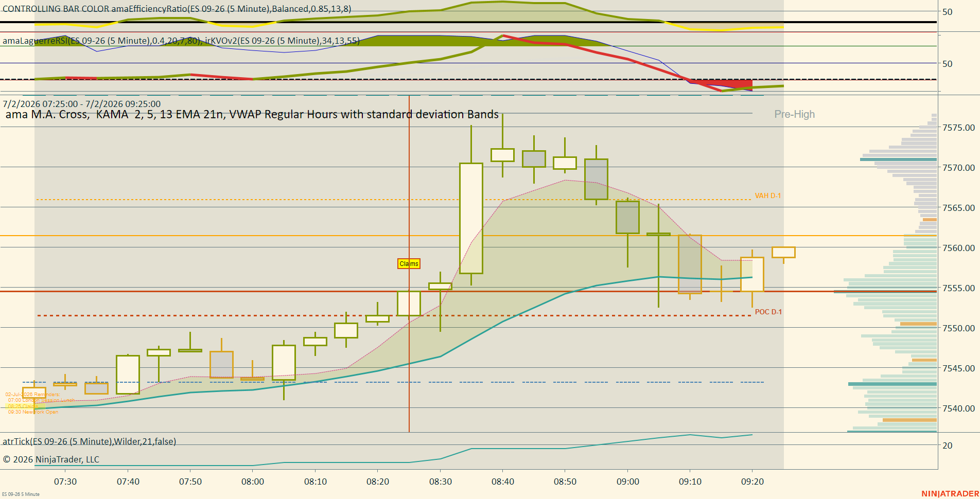
Task: Click the dark teal volume profile bar near 7543
Action: (892, 384)
